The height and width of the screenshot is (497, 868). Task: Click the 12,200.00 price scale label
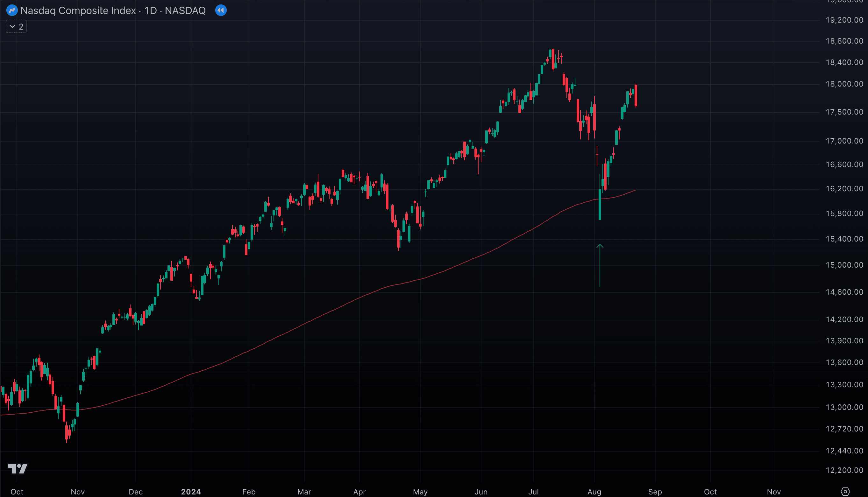844,470
